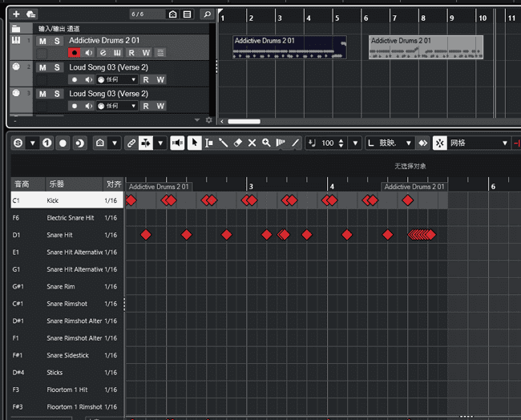Click the retrospective record icon in editor
Viewport: 521px width, 420px height.
pos(79,143)
